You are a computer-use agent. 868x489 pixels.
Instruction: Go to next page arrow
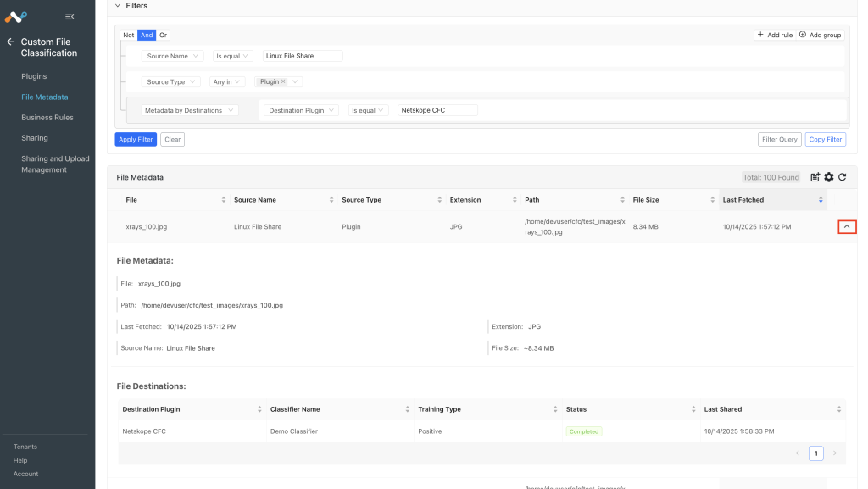(x=835, y=453)
